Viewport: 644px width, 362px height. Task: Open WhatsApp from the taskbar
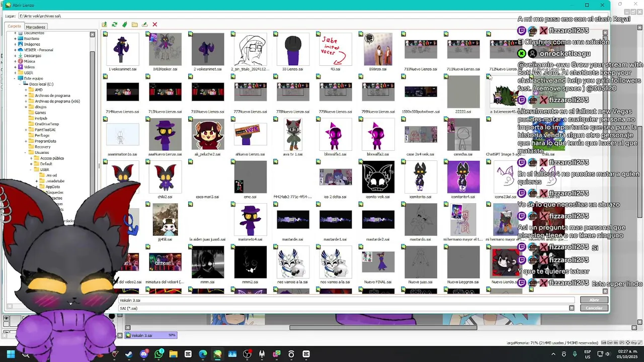(x=158, y=354)
